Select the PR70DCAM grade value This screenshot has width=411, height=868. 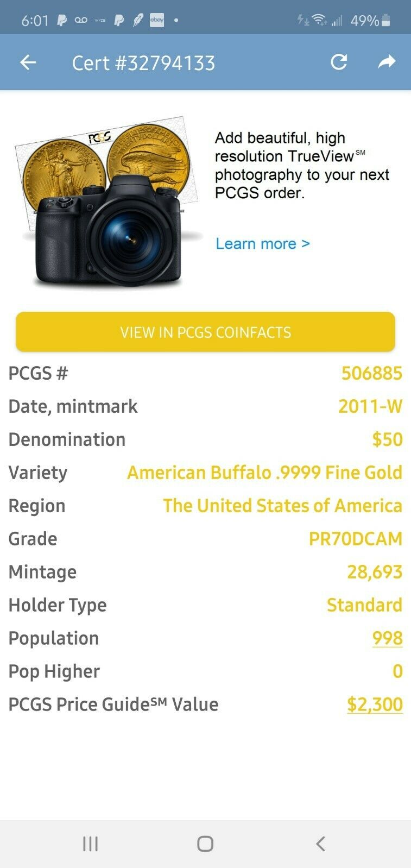tap(356, 539)
